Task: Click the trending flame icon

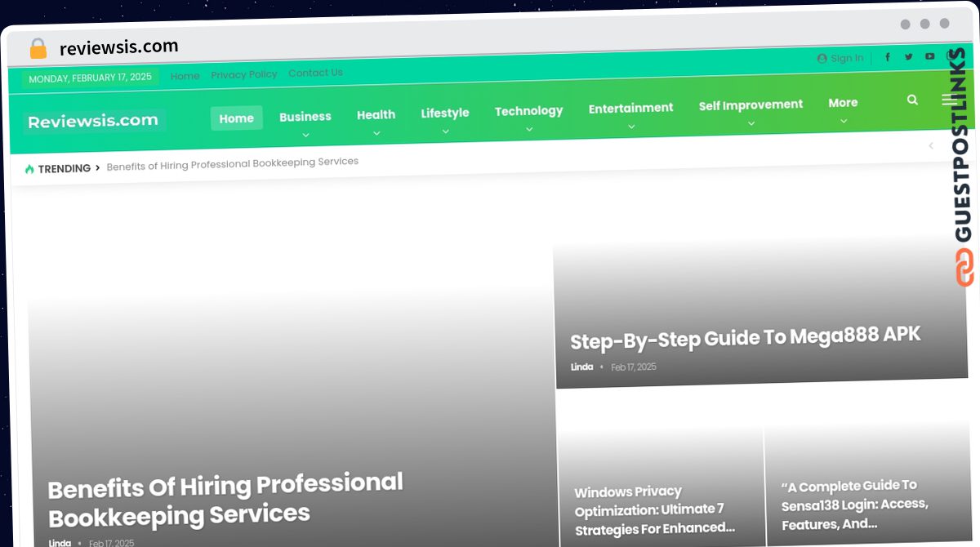Action: 29,169
